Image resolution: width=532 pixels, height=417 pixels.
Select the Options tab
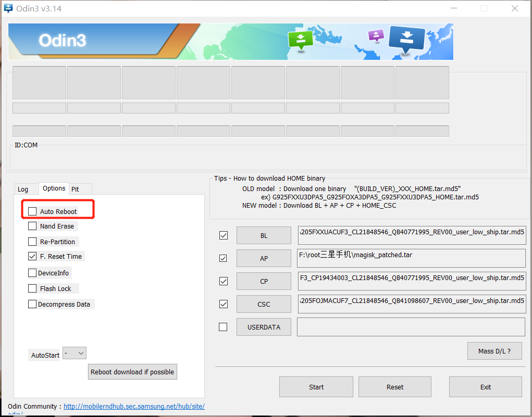pyautogui.click(x=54, y=188)
